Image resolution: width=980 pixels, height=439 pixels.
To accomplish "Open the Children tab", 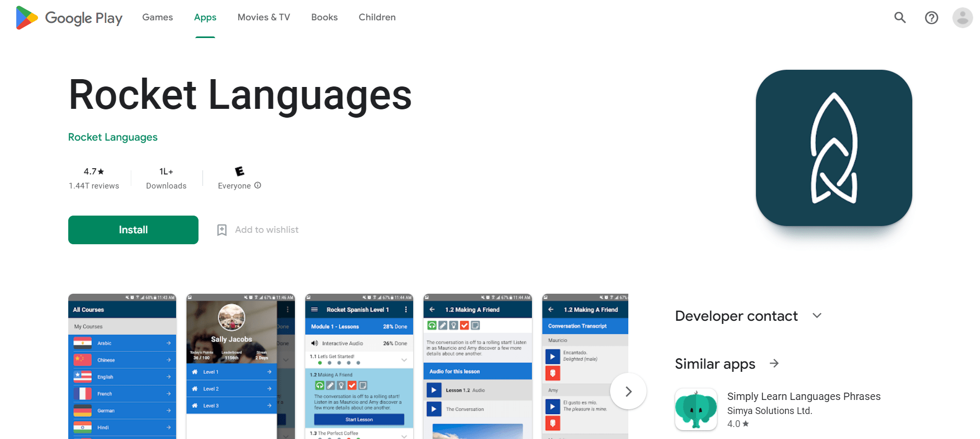I will click(x=377, y=17).
